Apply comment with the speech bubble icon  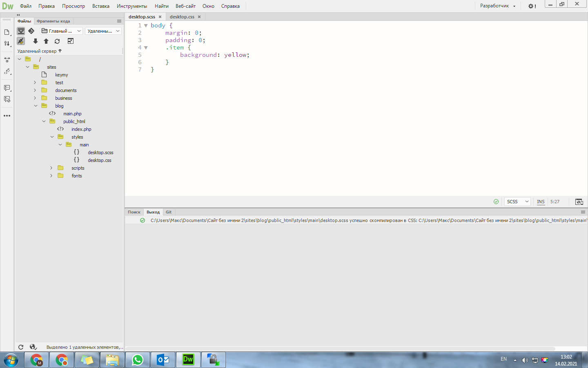click(x=7, y=88)
